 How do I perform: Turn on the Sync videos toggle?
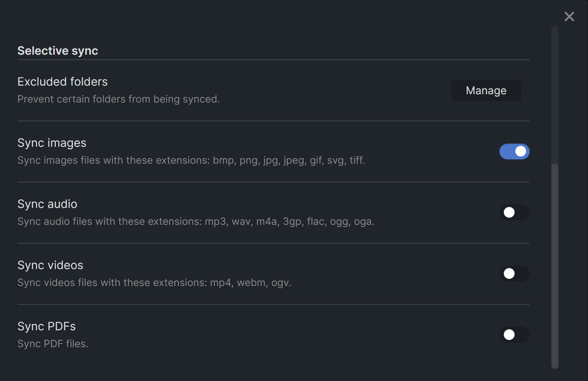pyautogui.click(x=514, y=274)
